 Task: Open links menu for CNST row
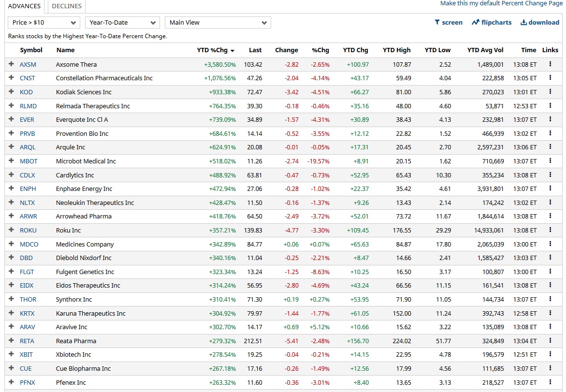[x=550, y=78]
